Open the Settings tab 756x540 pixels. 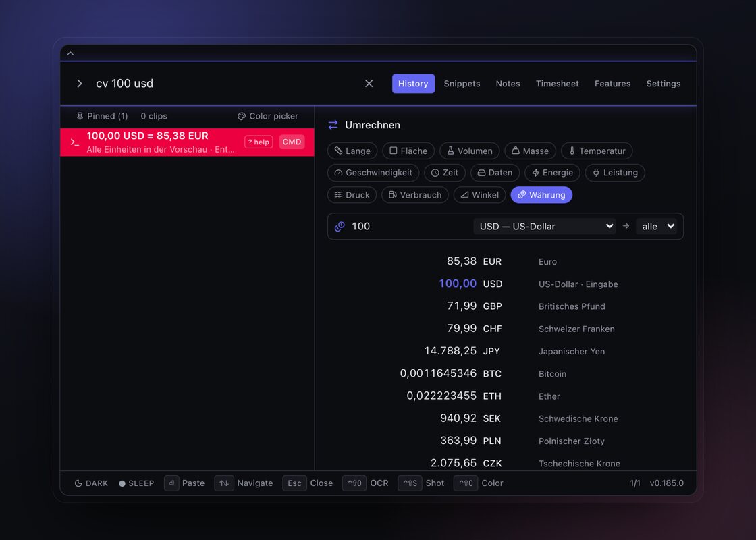664,84
